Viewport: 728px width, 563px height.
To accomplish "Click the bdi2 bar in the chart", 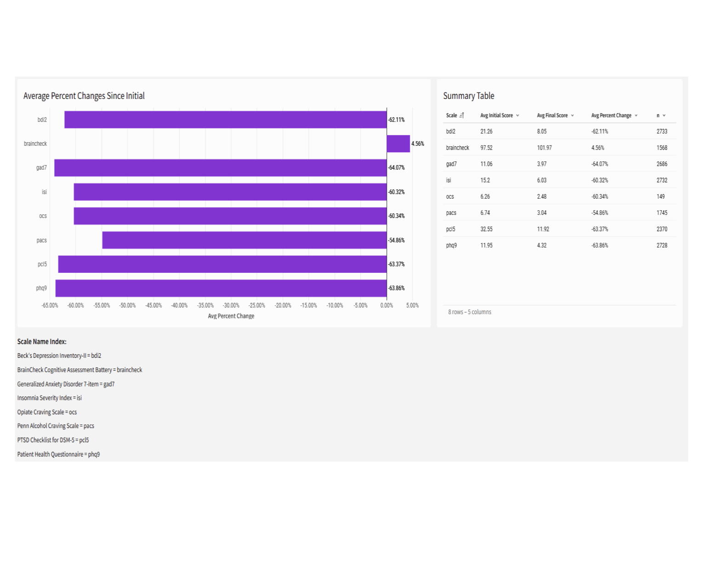I will tap(225, 120).
